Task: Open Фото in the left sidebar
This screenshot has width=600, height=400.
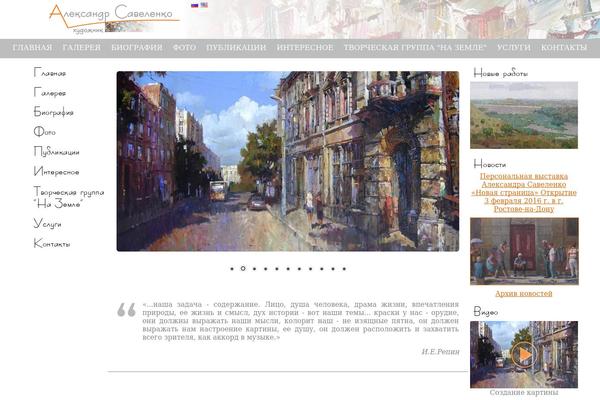Action: point(45,132)
